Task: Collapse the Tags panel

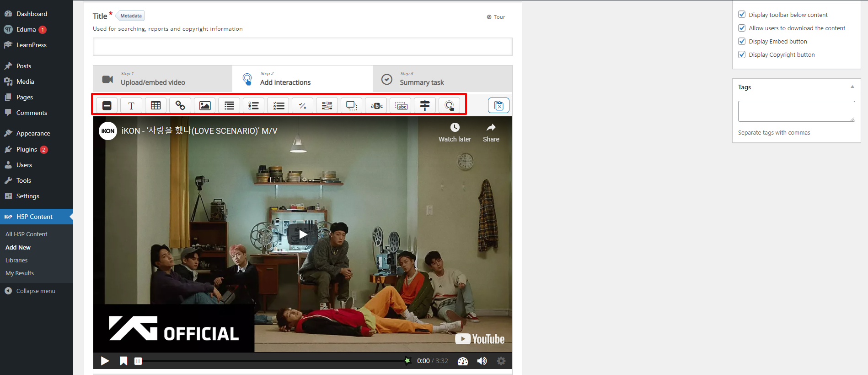Action: (x=852, y=87)
